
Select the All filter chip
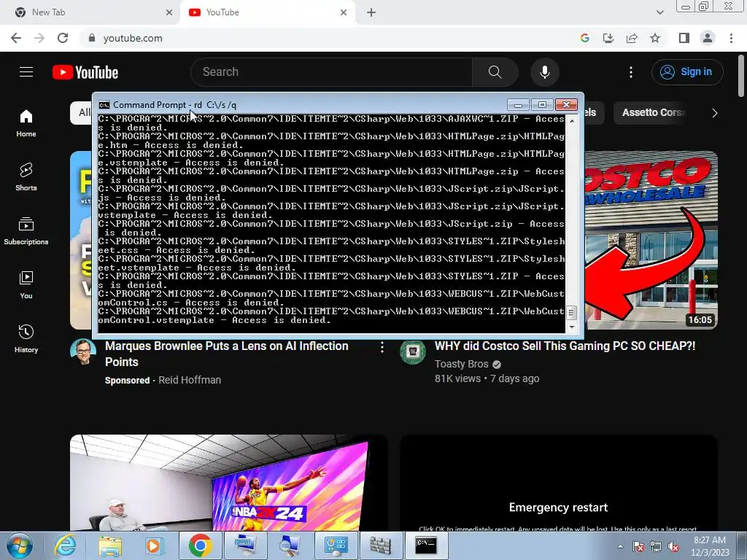coord(82,113)
